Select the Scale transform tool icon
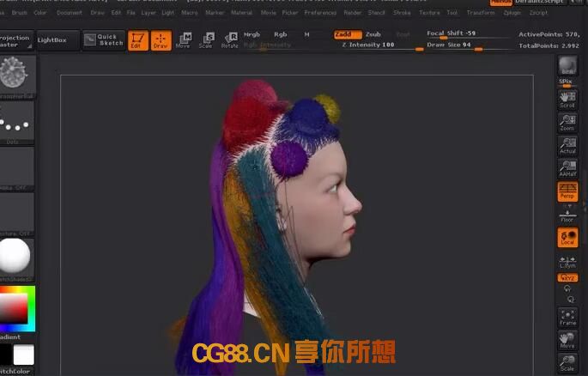 (206, 40)
